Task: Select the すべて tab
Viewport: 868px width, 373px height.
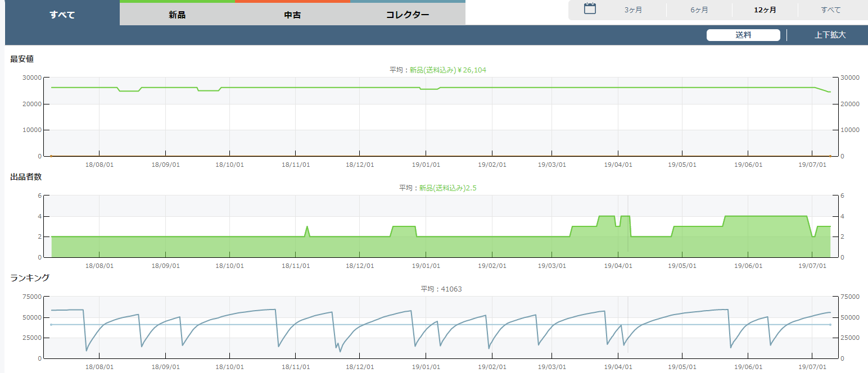Action: click(x=62, y=15)
